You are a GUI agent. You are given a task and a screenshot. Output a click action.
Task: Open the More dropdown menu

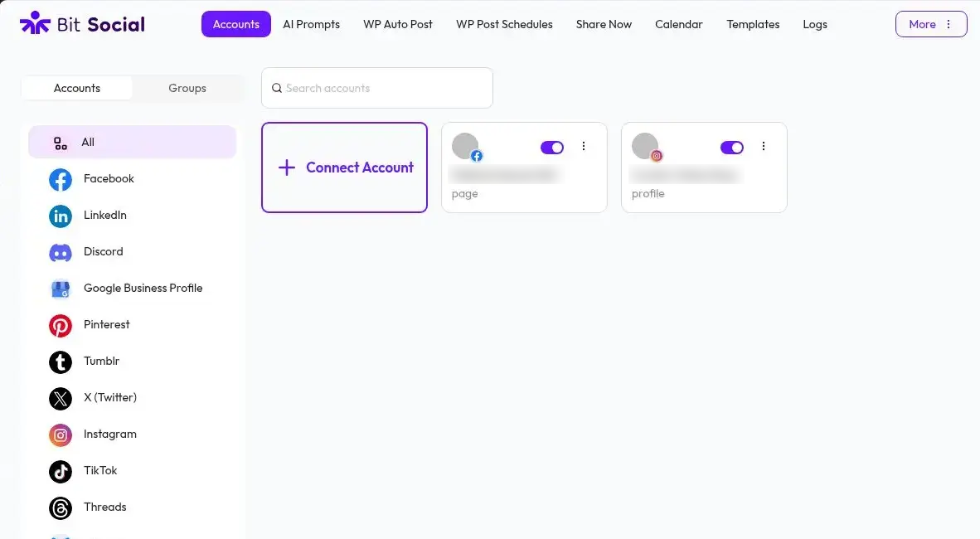(931, 24)
